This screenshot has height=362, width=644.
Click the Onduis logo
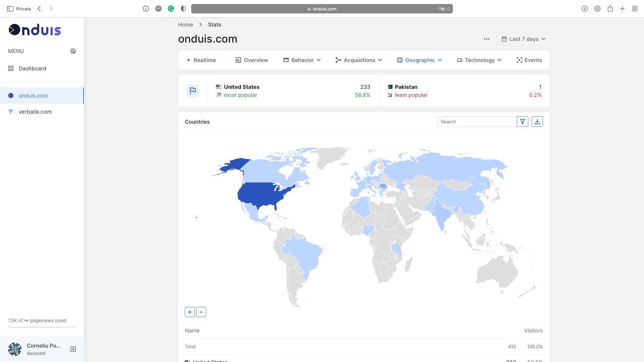pos(35,30)
